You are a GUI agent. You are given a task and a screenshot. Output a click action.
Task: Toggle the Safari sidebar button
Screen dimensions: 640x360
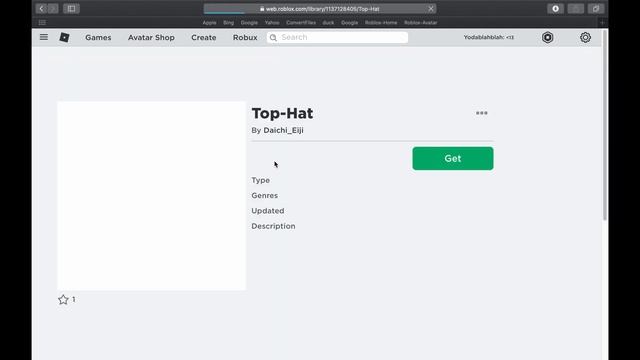[71, 9]
